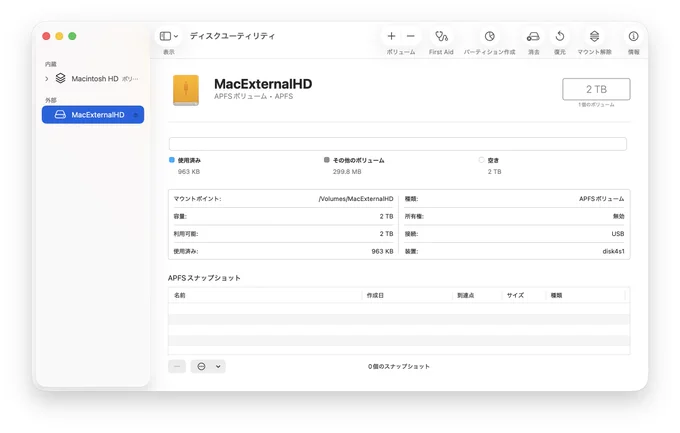Close the window with red button
The width and height of the screenshot is (680, 433).
point(46,36)
